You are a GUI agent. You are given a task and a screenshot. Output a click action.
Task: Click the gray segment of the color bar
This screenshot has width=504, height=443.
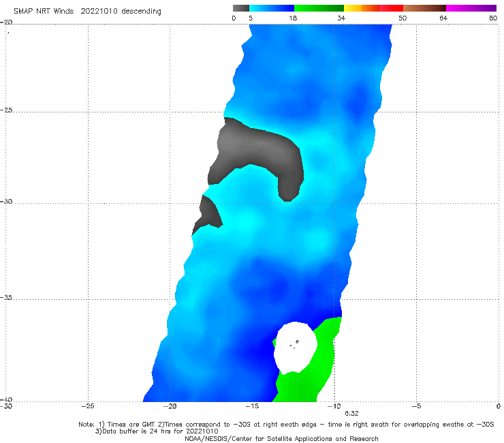pyautogui.click(x=240, y=8)
